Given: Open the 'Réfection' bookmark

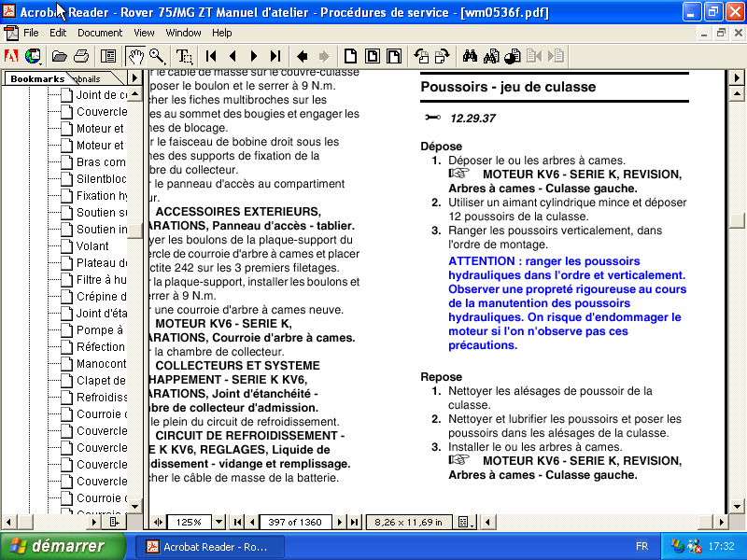Looking at the screenshot, I should click(x=101, y=346).
